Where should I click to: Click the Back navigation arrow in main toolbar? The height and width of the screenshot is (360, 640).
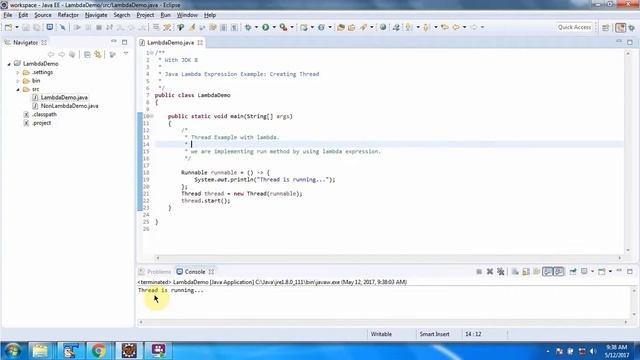[x=456, y=27]
